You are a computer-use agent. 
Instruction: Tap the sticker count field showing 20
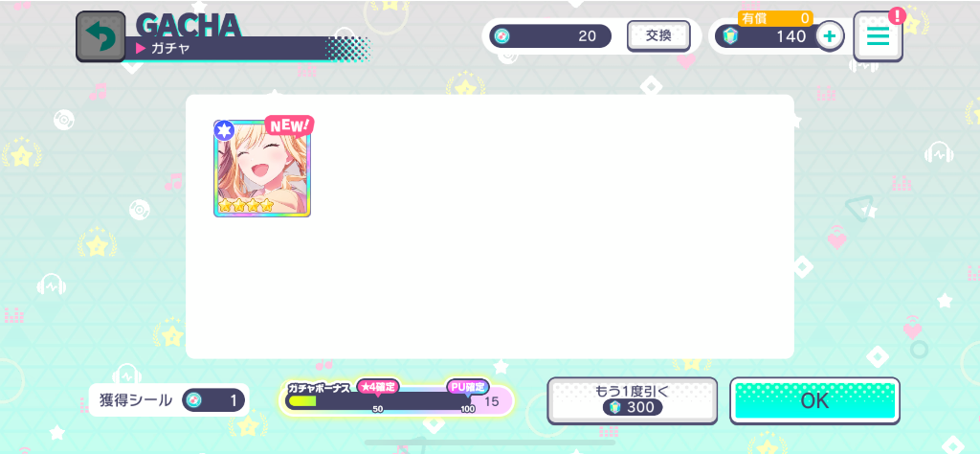click(550, 36)
